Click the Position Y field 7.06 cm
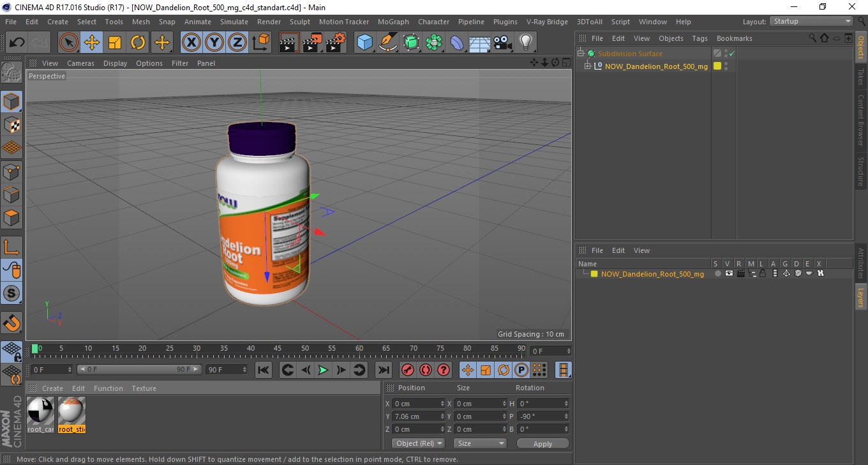This screenshot has height=465, width=868. coord(419,416)
